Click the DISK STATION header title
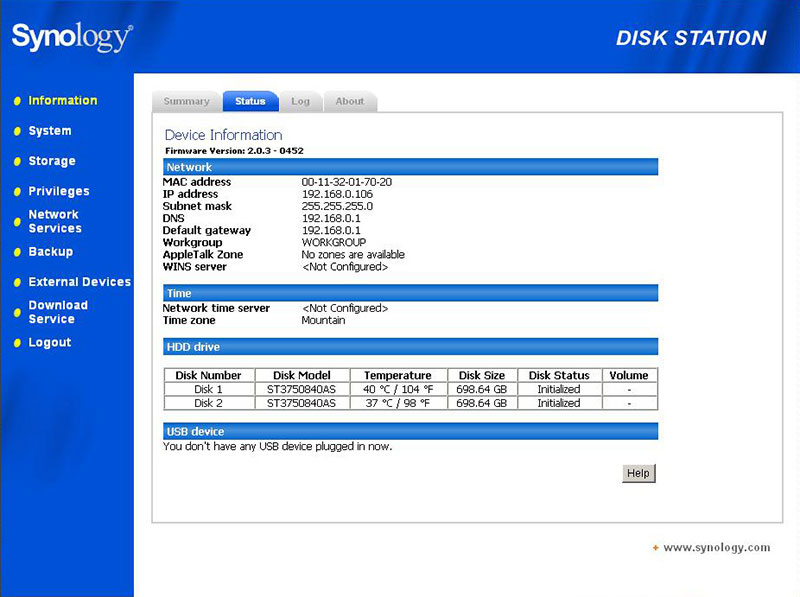Screen dimensions: 800x597 click(x=691, y=38)
